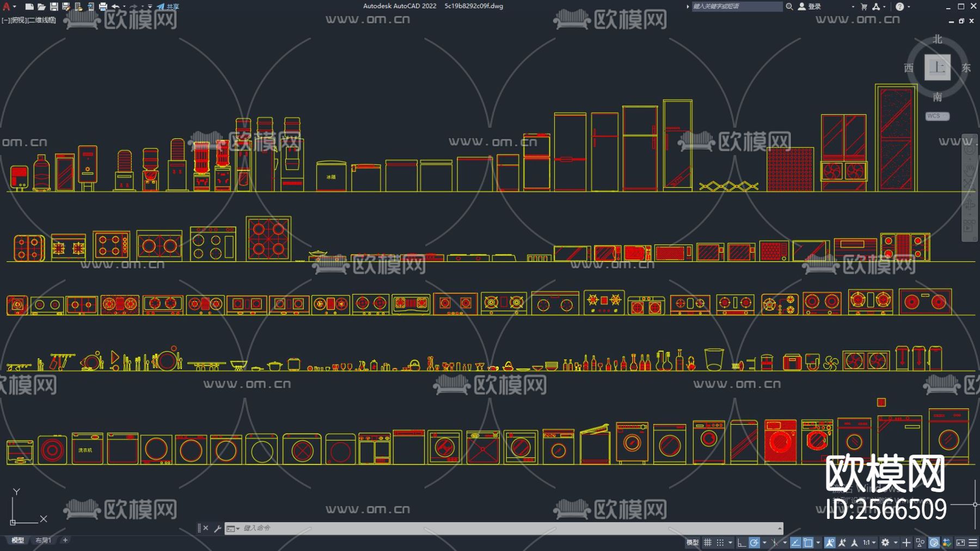This screenshot has height=551, width=980.
Task: Open command line customize wrench icon
Action: (217, 528)
